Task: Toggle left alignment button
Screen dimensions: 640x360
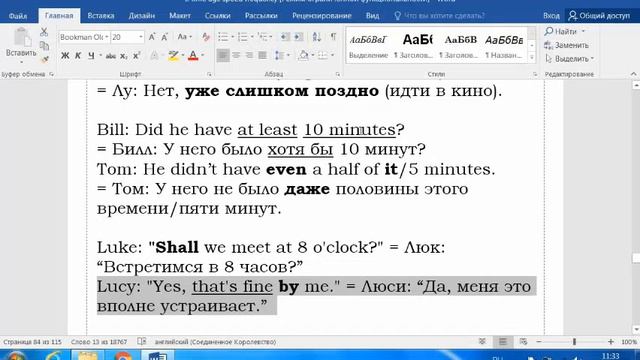Action: 223,55
